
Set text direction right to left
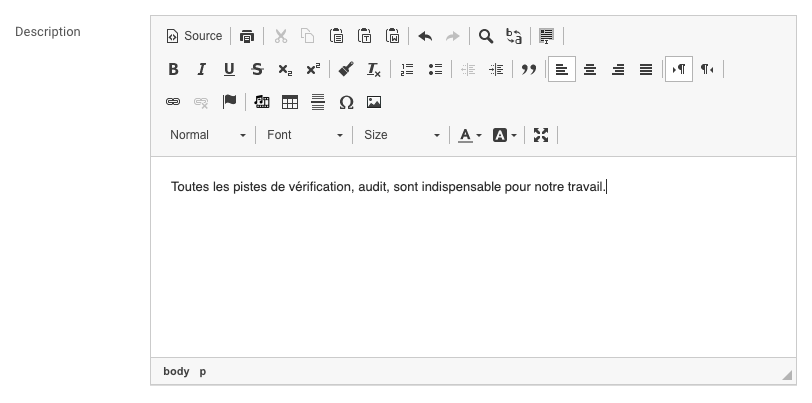[707, 69]
